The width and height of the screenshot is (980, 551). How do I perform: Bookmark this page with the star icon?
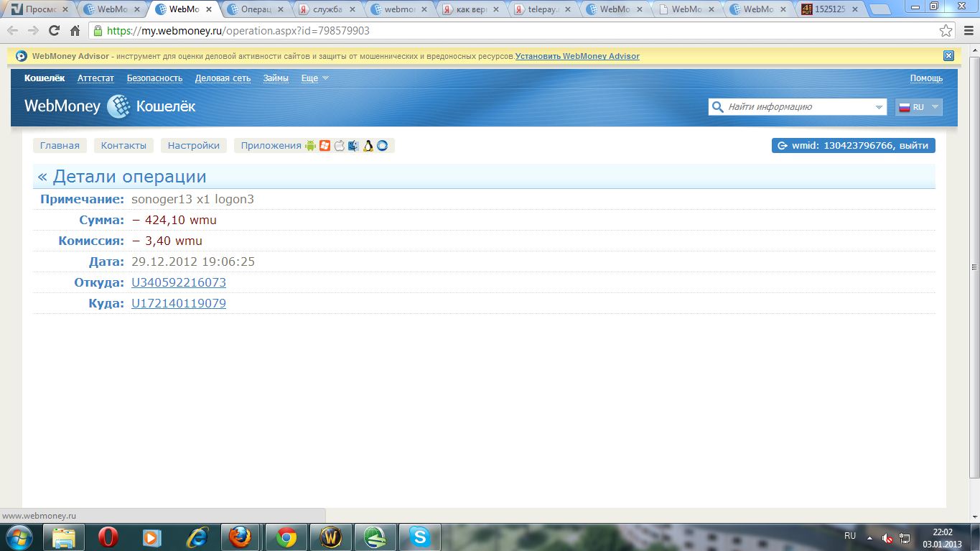click(946, 31)
